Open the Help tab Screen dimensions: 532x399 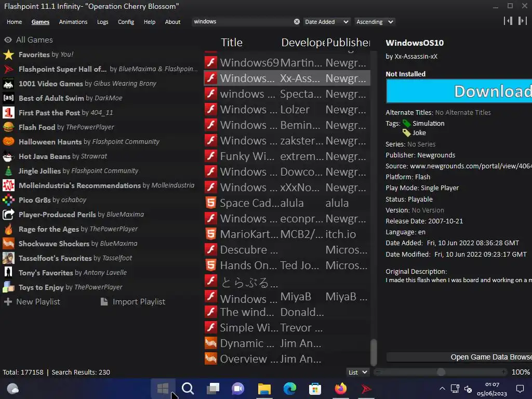[149, 22]
